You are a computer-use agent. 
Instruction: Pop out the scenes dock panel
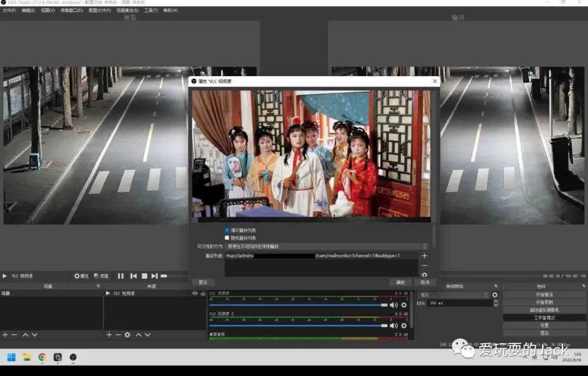click(98, 286)
